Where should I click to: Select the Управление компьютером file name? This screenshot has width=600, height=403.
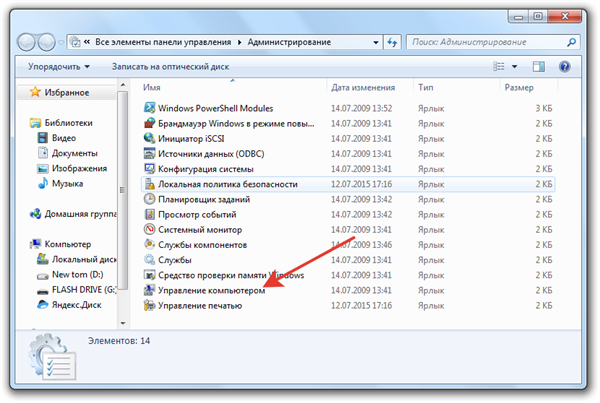pyautogui.click(x=212, y=290)
